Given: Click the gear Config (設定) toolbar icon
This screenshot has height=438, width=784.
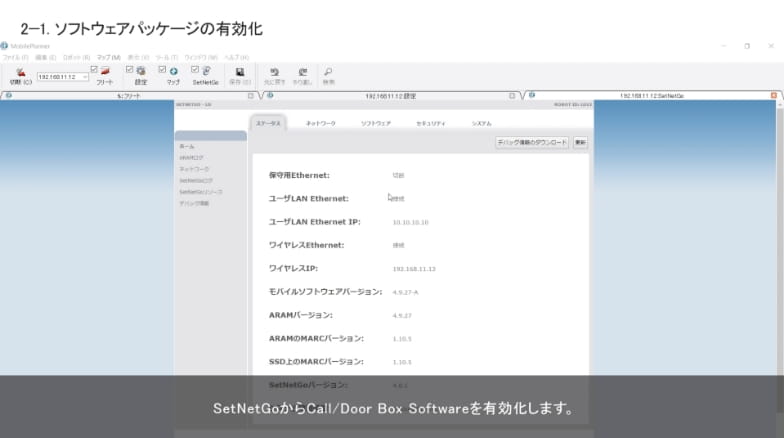Looking at the screenshot, I should pos(141,72).
